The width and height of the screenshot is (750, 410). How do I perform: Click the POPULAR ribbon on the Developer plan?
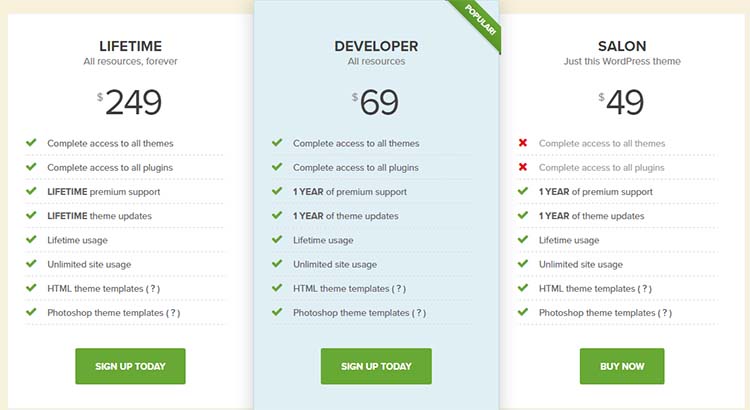click(478, 22)
